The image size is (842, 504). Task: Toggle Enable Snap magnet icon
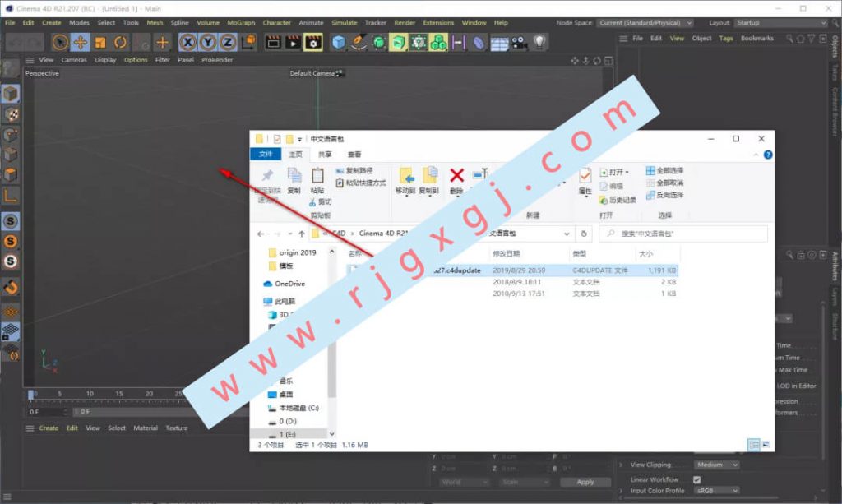pyautogui.click(x=10, y=287)
